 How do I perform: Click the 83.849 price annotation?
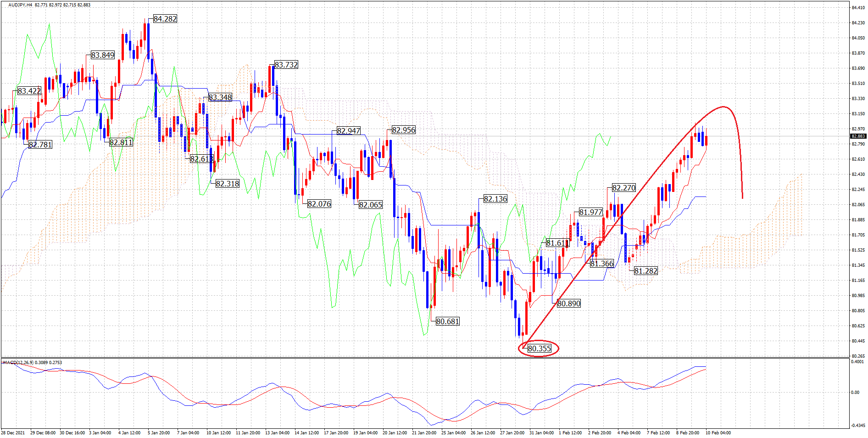click(x=102, y=55)
